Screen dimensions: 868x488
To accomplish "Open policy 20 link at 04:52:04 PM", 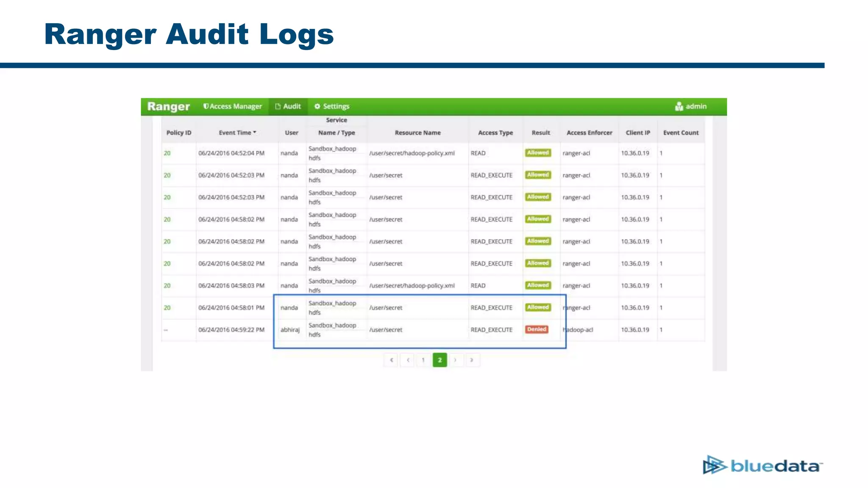I will tap(167, 153).
